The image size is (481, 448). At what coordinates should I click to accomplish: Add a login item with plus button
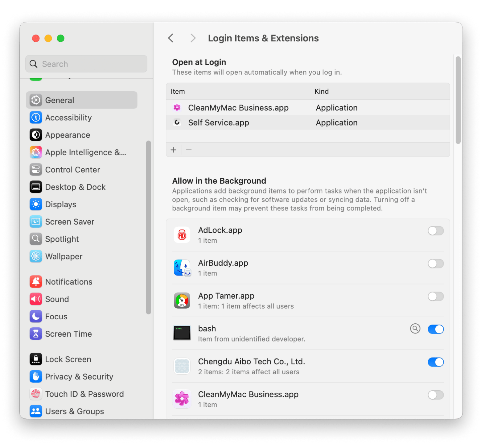(x=173, y=150)
